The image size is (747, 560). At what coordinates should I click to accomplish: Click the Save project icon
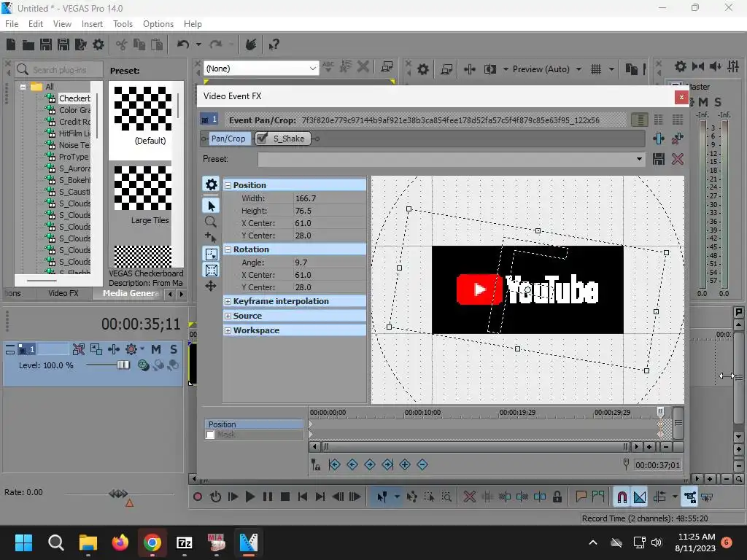click(46, 44)
